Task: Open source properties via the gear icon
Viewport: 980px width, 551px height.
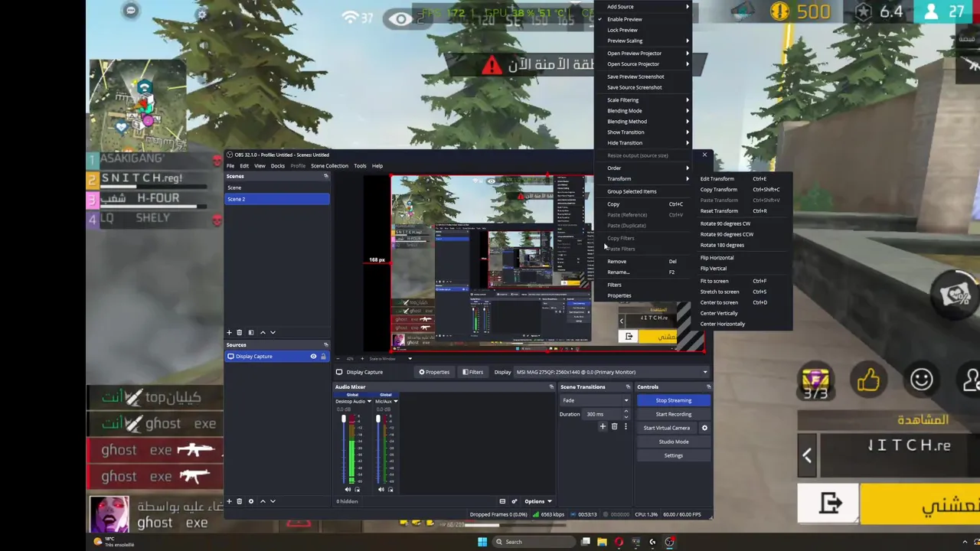Action: point(250,501)
